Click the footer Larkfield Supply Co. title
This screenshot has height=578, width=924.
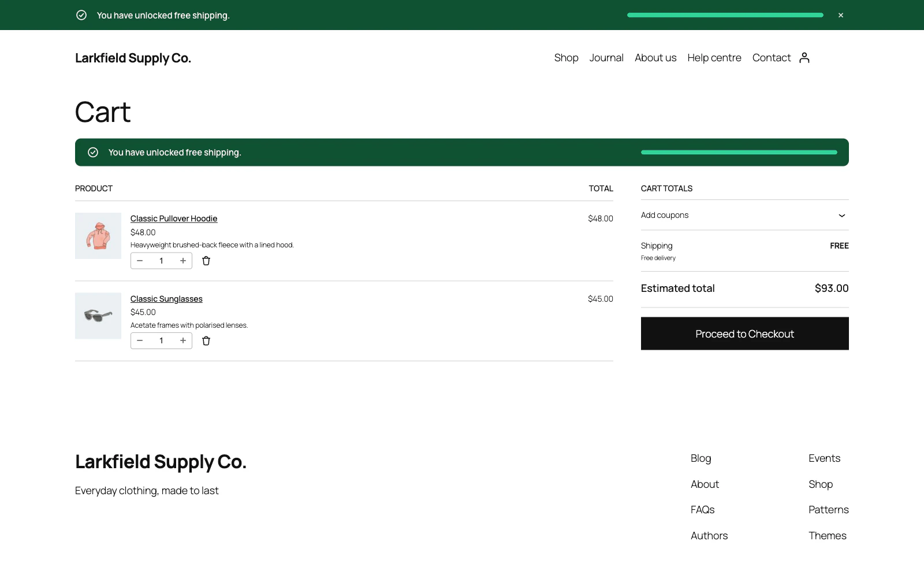(x=161, y=462)
